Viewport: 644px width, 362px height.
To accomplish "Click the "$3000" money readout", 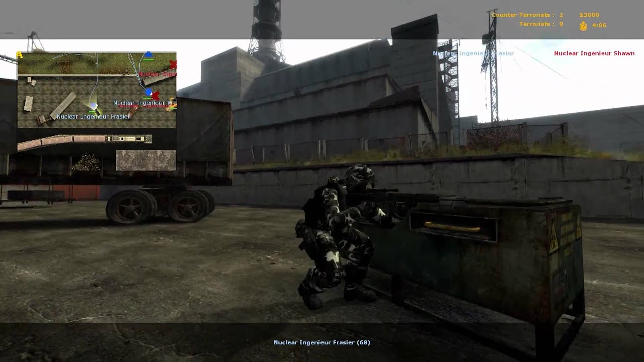I will [x=589, y=15].
